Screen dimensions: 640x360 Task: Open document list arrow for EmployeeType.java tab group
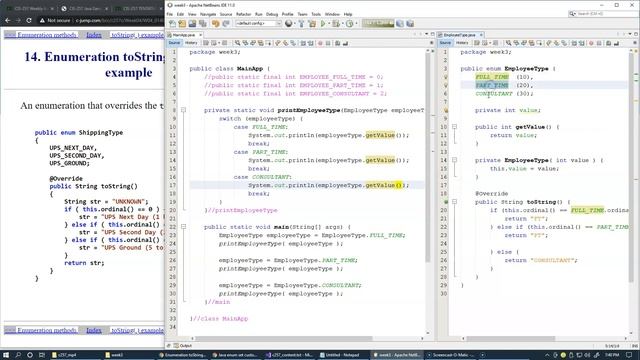(x=630, y=34)
